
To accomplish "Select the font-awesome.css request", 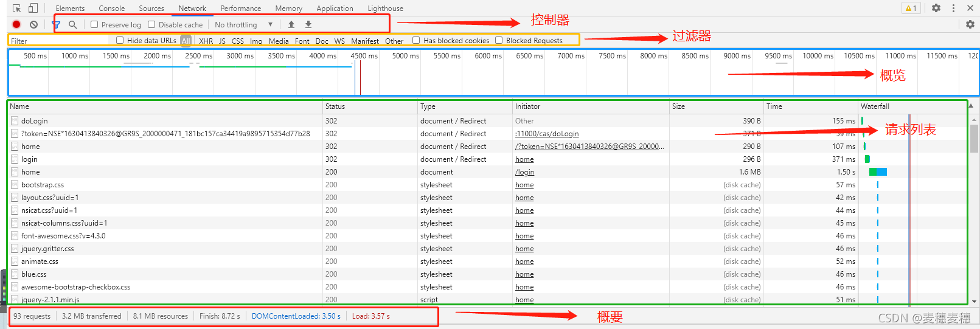I will click(487, 236).
